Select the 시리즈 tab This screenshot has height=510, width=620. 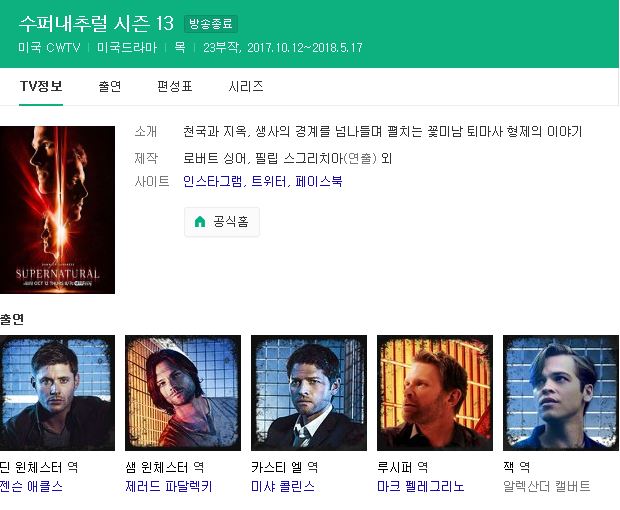246,86
